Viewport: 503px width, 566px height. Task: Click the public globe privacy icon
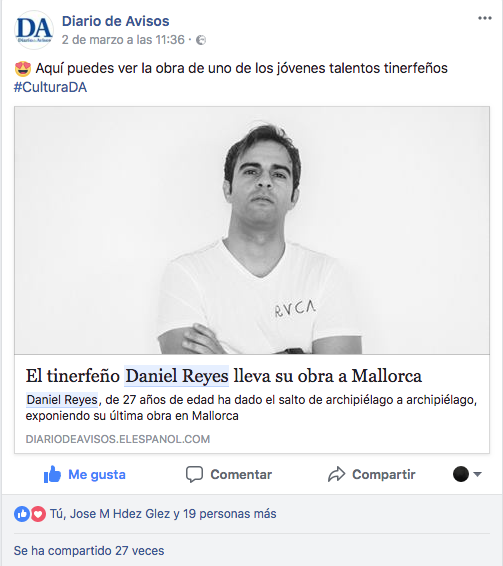click(201, 40)
